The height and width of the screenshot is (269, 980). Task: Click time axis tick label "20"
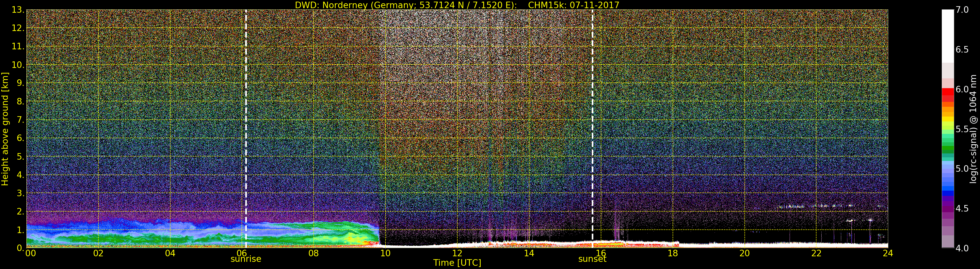tap(745, 253)
